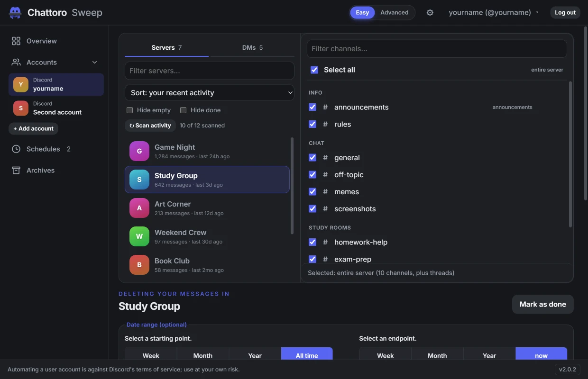Open the Sort: your recent activity dropdown
Screen dimensions: 588x379
coord(210,93)
